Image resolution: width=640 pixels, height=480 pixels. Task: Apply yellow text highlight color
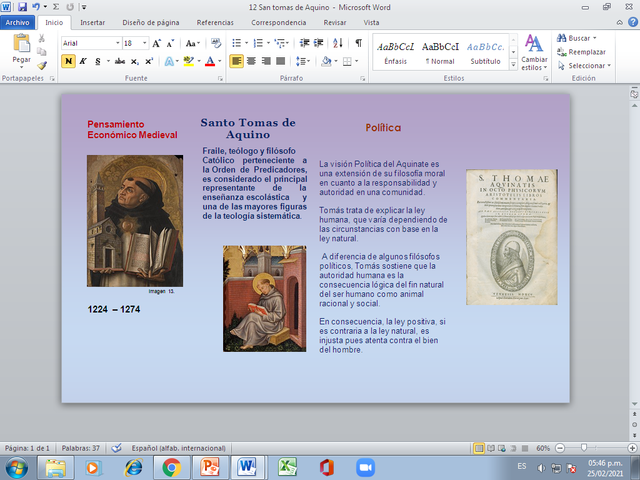point(188,61)
